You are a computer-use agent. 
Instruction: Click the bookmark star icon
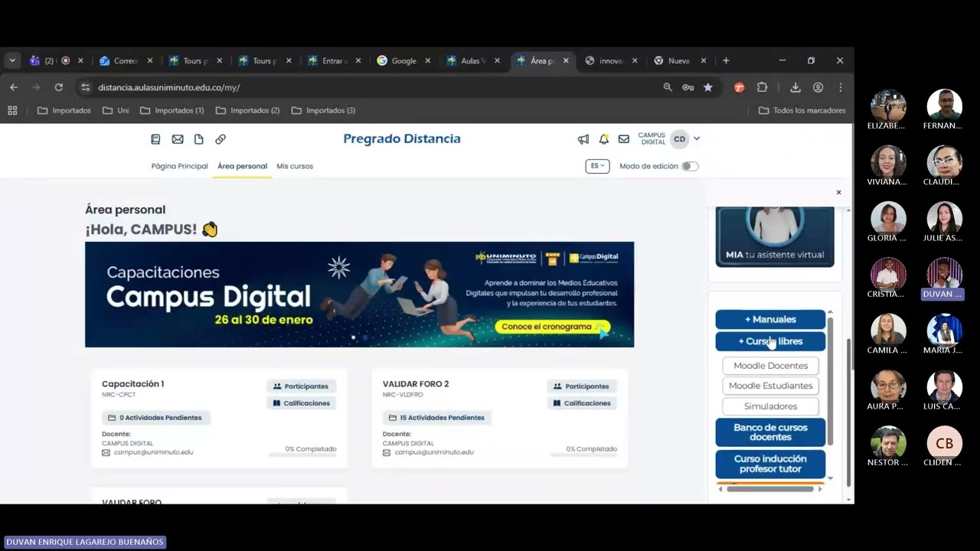(708, 87)
